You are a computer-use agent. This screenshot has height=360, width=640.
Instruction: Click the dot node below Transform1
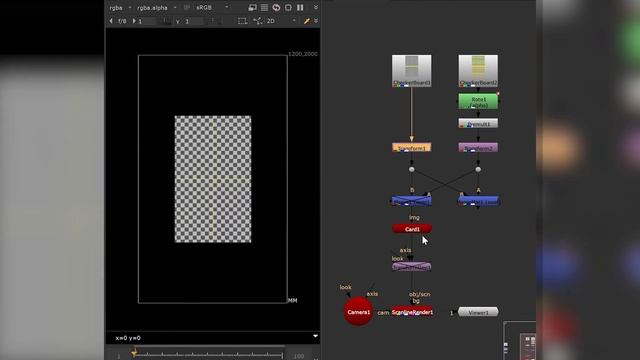coord(411,169)
